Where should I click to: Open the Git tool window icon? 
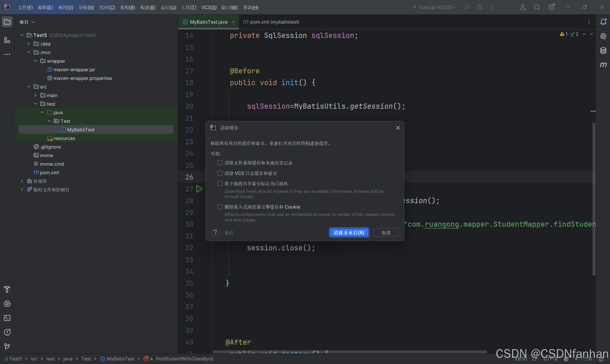(7, 346)
